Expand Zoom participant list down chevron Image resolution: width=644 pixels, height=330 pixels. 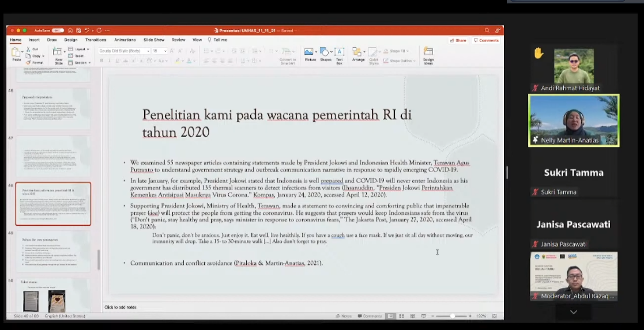tap(573, 312)
